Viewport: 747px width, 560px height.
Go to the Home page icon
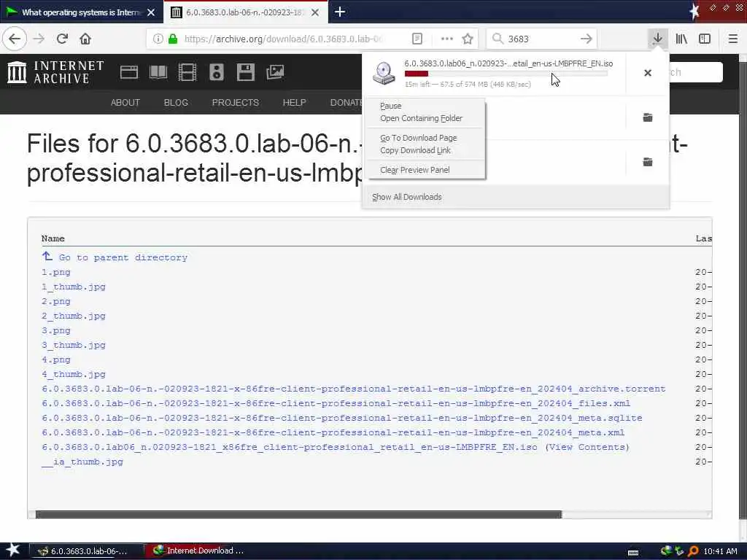(x=85, y=39)
